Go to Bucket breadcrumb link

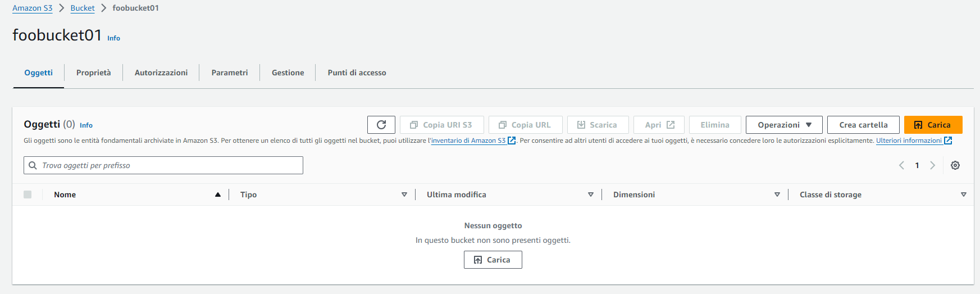tap(83, 8)
